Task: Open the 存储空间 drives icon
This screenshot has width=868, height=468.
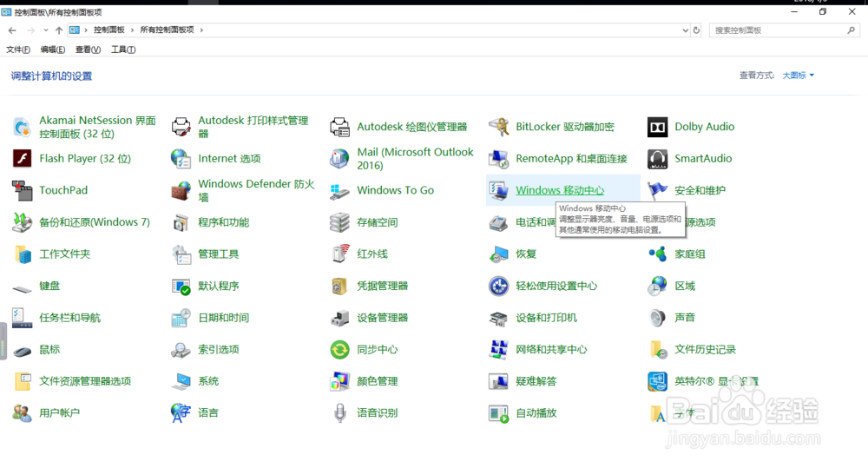Action: [x=340, y=222]
